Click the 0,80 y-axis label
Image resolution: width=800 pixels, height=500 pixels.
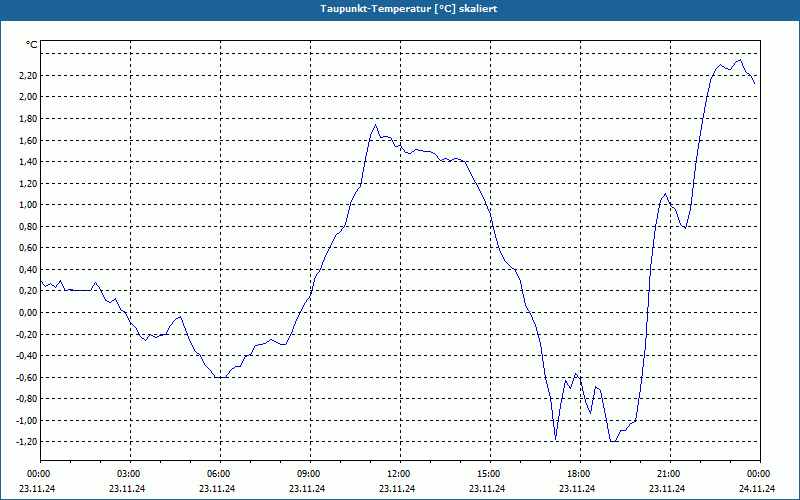click(x=29, y=227)
